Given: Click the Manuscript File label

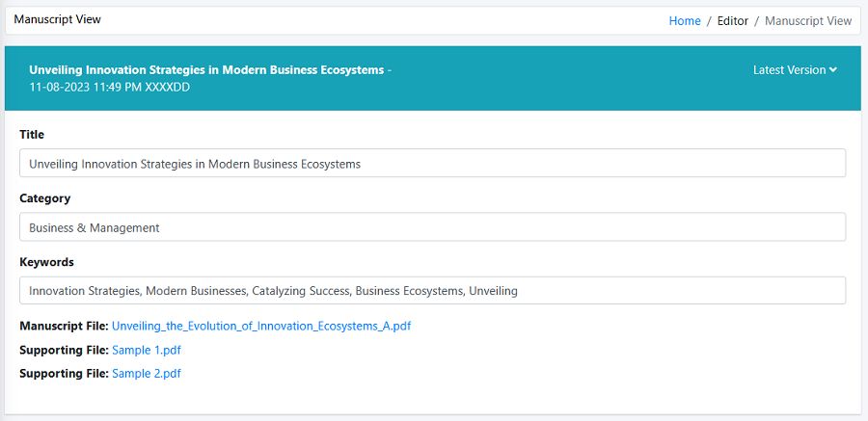Looking at the screenshot, I should pyautogui.click(x=65, y=327).
